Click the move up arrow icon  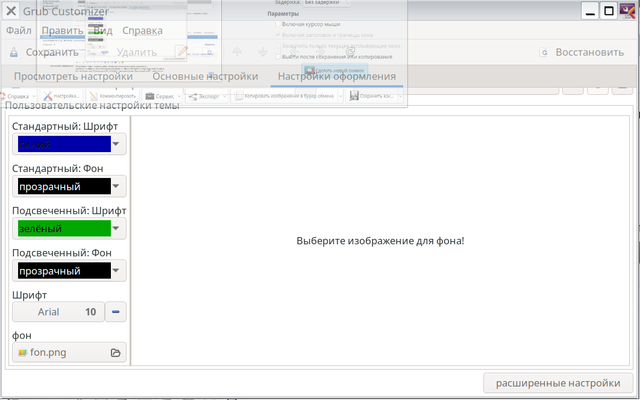click(x=237, y=52)
